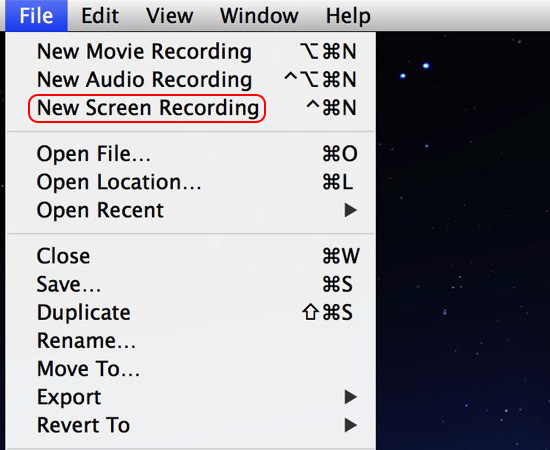Open the View menu
Image resolution: width=550 pixels, height=450 pixels.
(169, 16)
